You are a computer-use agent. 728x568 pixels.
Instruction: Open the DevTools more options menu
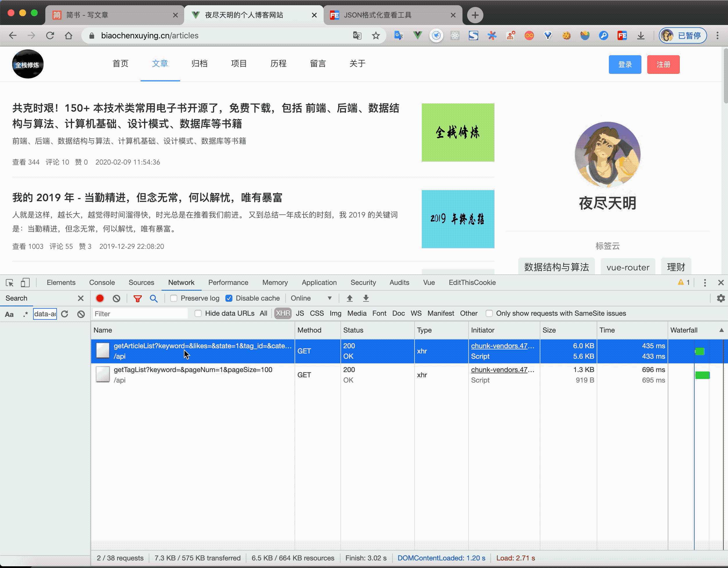[704, 283]
